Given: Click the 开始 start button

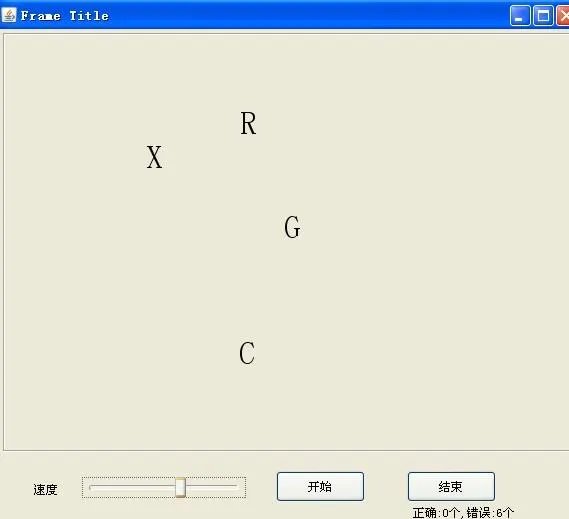Looking at the screenshot, I should pyautogui.click(x=320, y=486).
